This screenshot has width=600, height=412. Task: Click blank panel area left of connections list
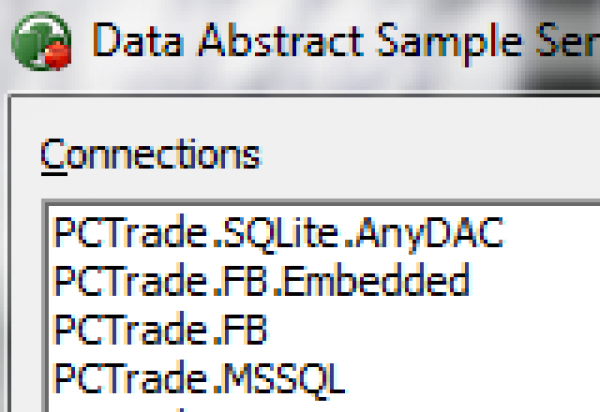pyautogui.click(x=24, y=300)
